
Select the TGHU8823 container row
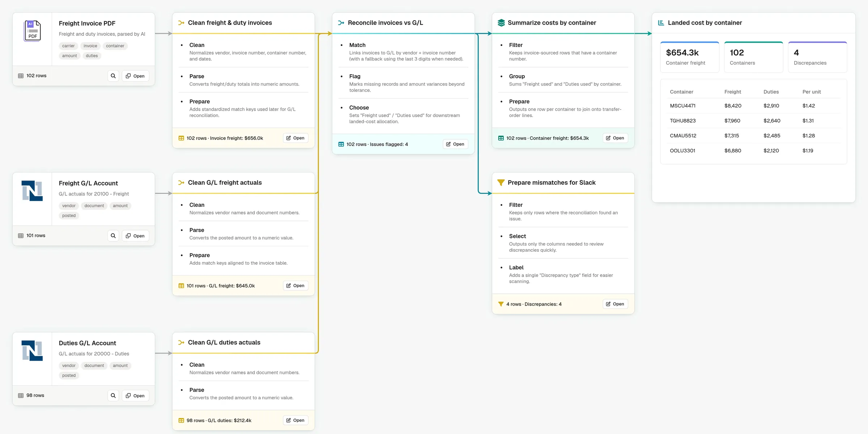pos(753,121)
